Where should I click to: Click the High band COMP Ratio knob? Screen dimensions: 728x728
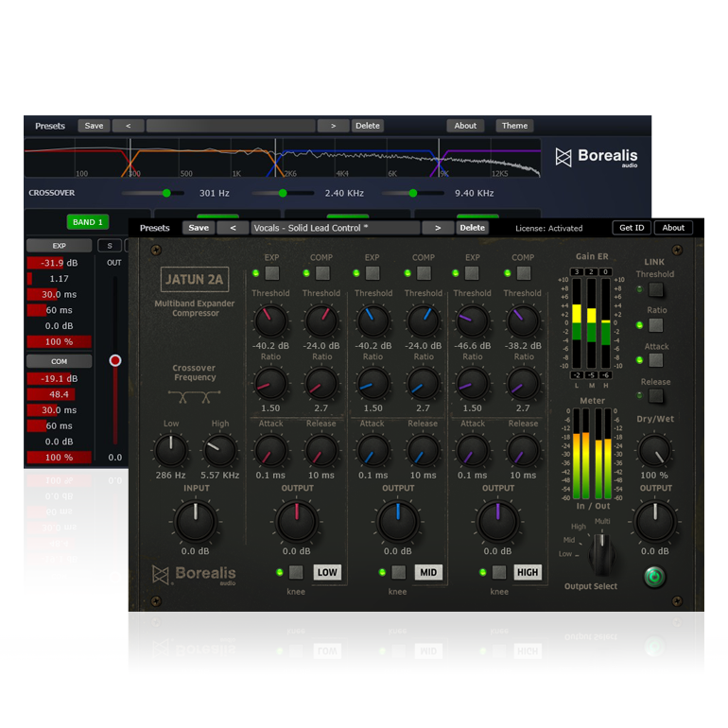point(523,384)
